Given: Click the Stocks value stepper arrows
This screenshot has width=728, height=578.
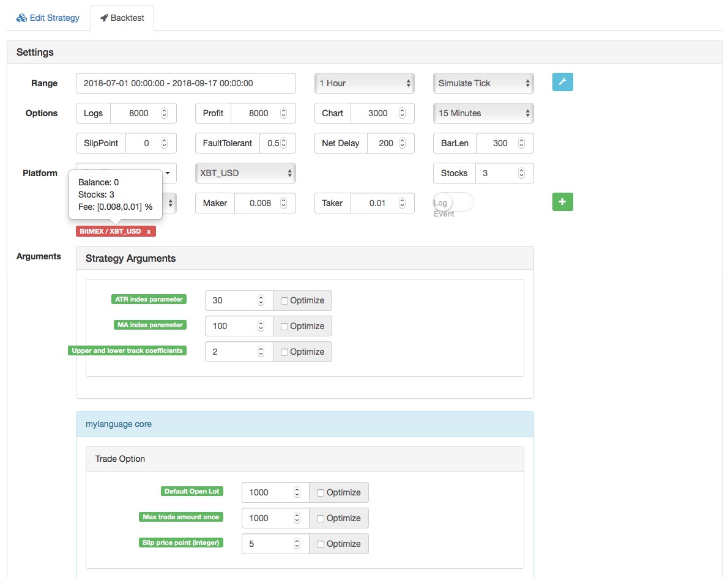Looking at the screenshot, I should tap(521, 173).
